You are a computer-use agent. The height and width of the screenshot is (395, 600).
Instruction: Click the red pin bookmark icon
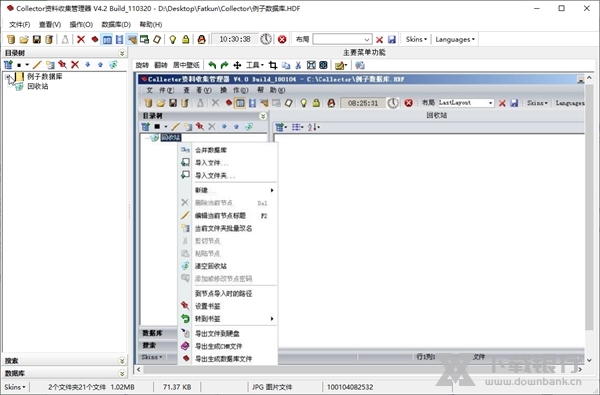coord(62,65)
